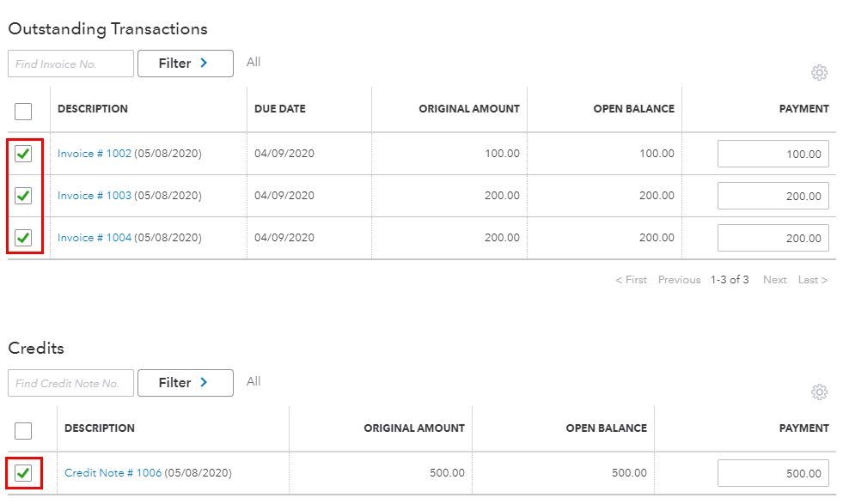Go to the Next page of transactions

point(774,279)
